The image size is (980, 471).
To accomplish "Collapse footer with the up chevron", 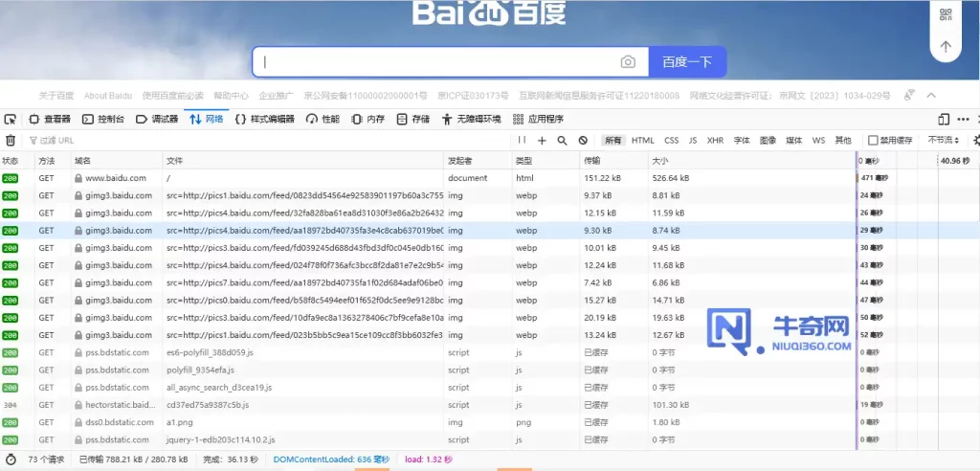I will (930, 95).
